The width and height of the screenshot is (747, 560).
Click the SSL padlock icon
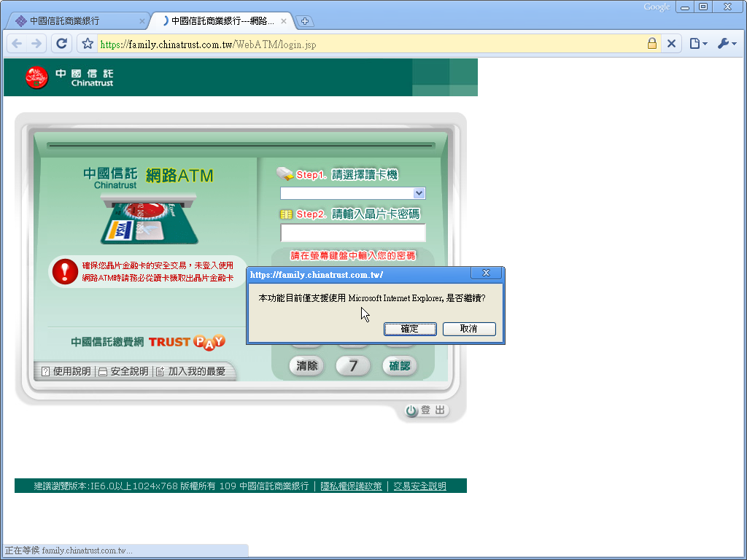click(x=651, y=44)
